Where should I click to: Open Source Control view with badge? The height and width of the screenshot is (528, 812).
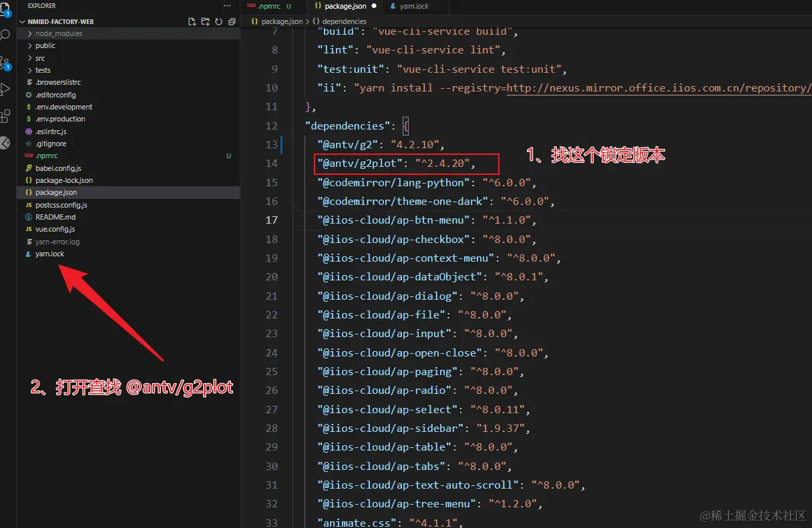(x=6, y=62)
